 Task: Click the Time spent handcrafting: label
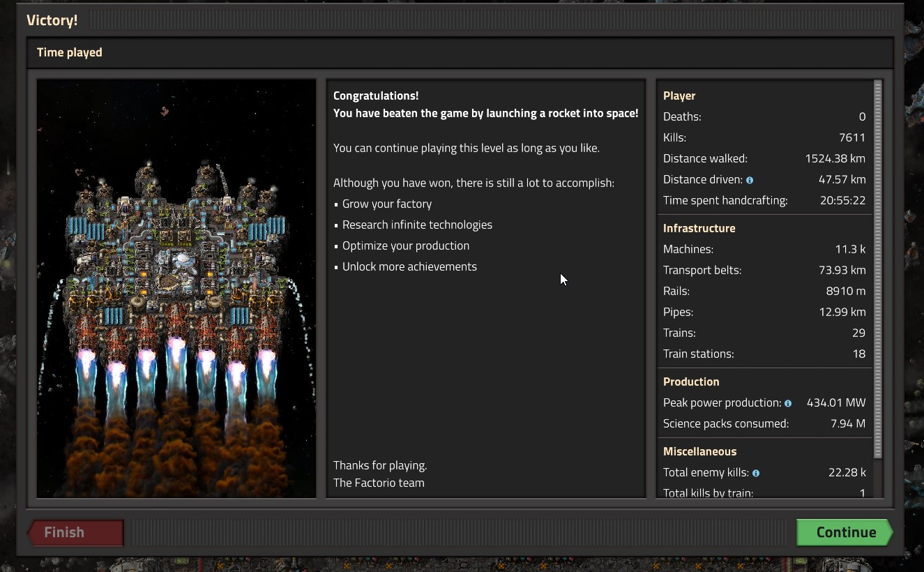725,200
